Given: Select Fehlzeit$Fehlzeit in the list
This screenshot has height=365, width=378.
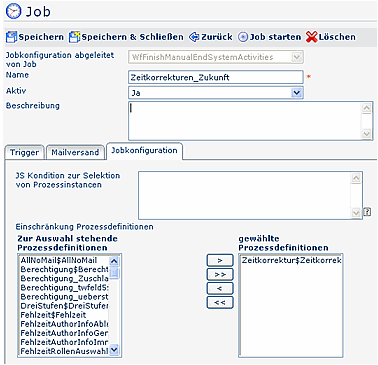Looking at the screenshot, I should click(x=64, y=315).
